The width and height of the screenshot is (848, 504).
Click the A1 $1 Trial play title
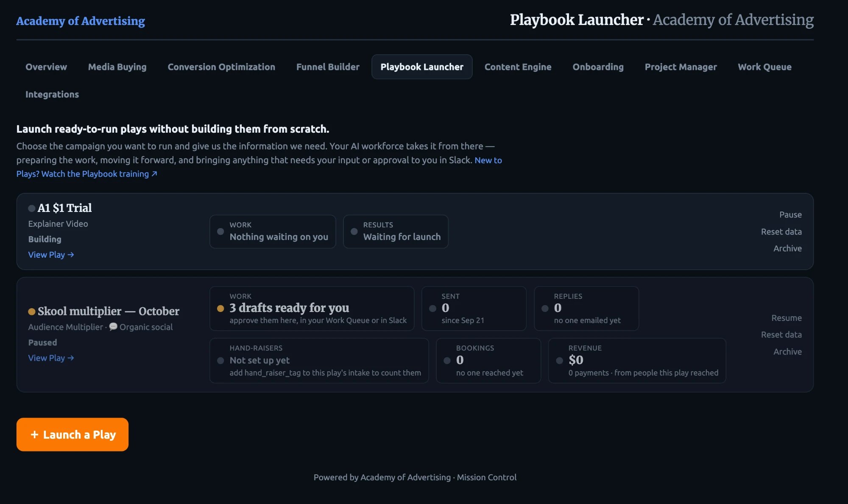tap(64, 208)
